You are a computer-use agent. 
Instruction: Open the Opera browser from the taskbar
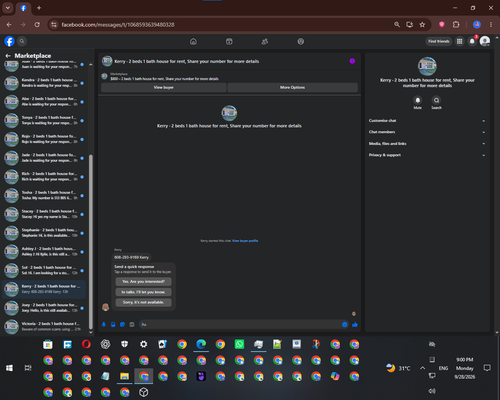(x=86, y=344)
